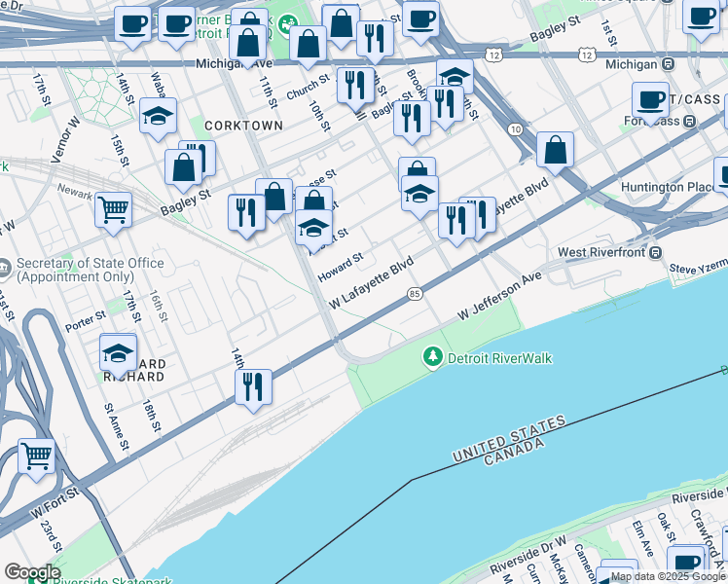Click the route 85 highway shield

(x=415, y=293)
